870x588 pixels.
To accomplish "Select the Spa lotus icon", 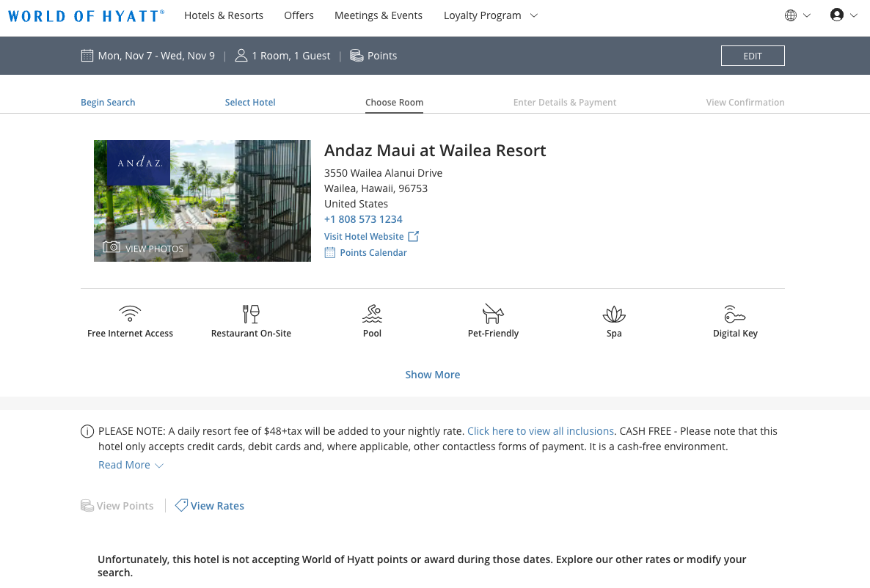I will click(x=614, y=313).
